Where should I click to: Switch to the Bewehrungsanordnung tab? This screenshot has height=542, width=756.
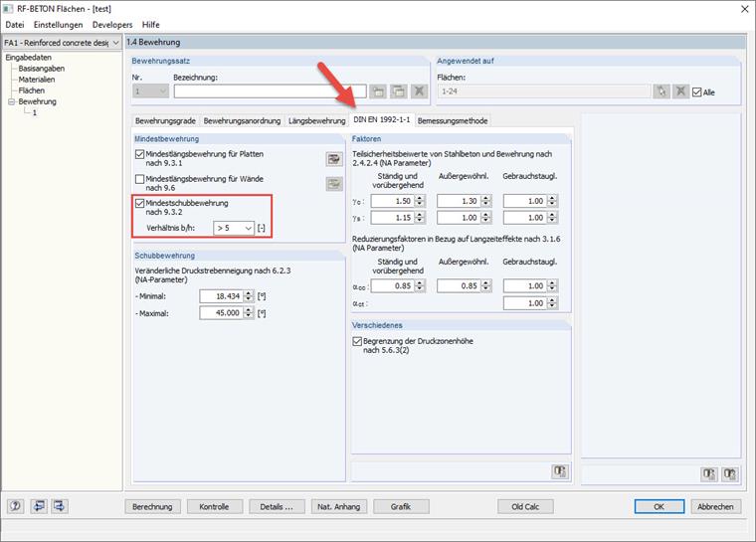242,120
